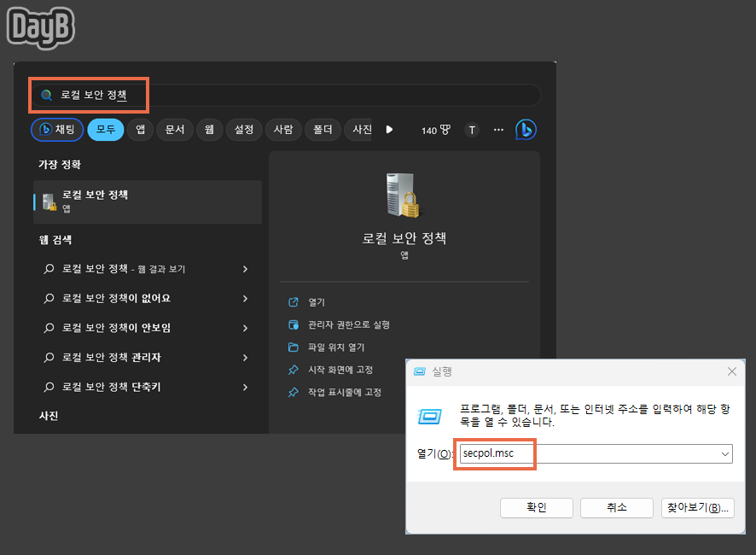Switch to the 앱 filter tab

(140, 130)
